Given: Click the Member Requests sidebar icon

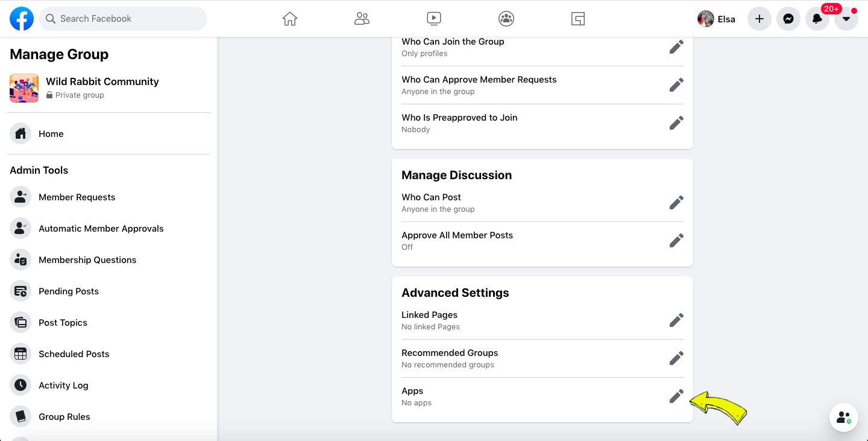Looking at the screenshot, I should coord(20,197).
